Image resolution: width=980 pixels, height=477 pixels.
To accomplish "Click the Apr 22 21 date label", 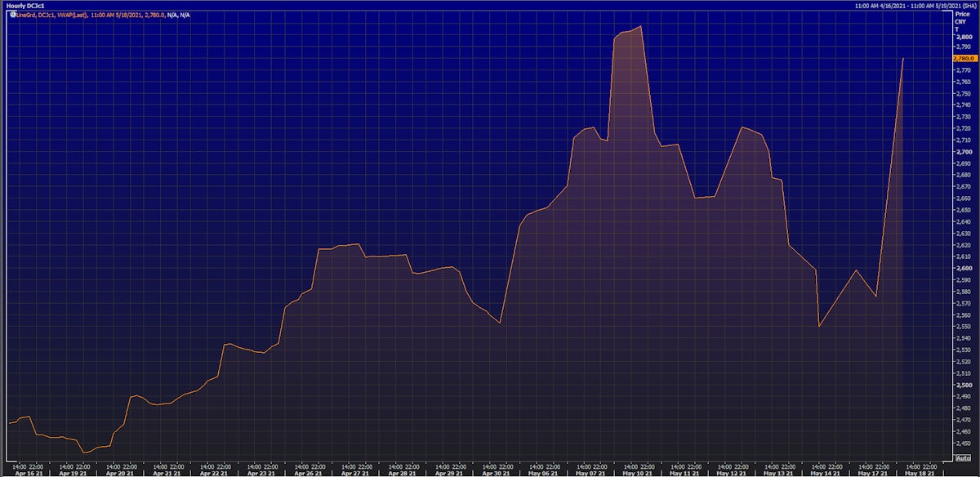I will coord(214,473).
